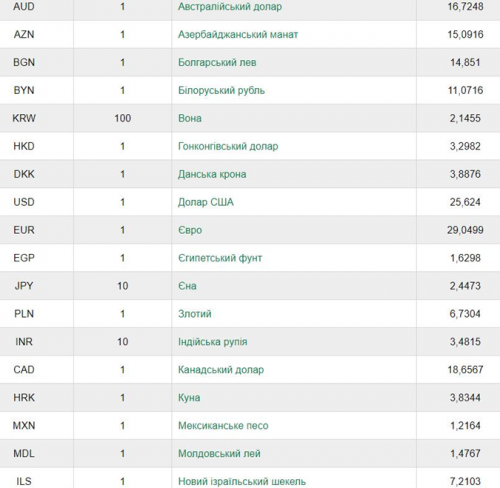
Task: Open the Новий ізраїльський шекель link
Action: 242,481
